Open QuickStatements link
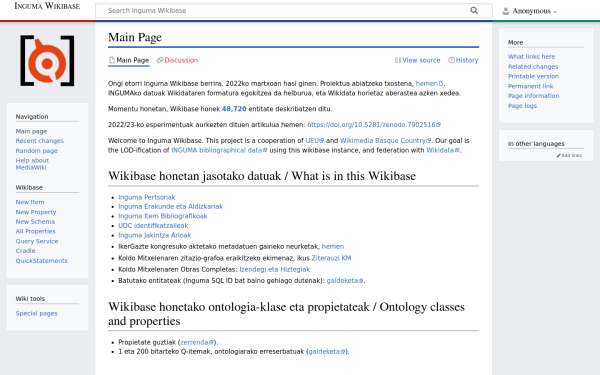Image resolution: width=600 pixels, height=375 pixels. [41, 261]
